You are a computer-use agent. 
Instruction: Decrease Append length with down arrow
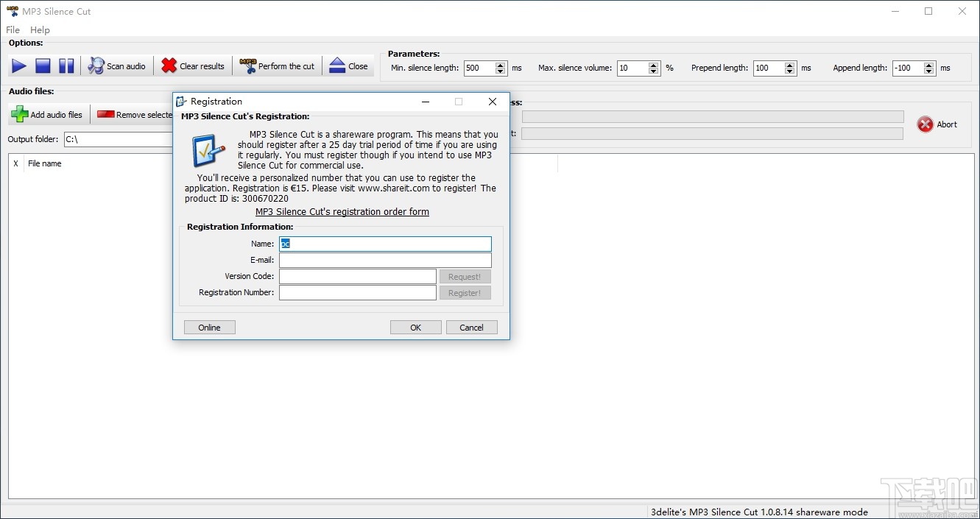point(929,71)
